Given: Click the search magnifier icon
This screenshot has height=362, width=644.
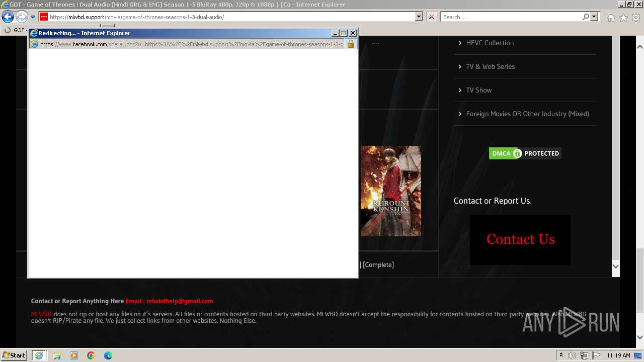Looking at the screenshot, I should click(586, 17).
